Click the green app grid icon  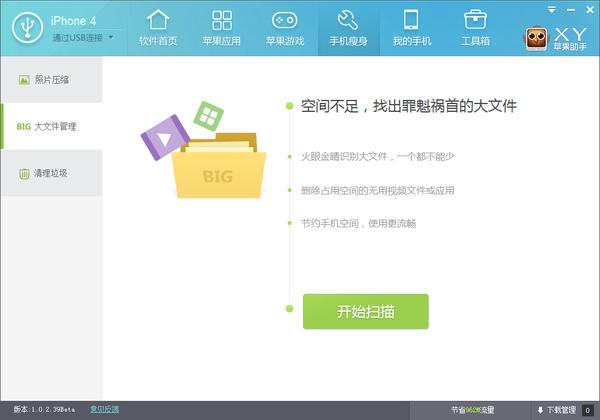[x=209, y=116]
